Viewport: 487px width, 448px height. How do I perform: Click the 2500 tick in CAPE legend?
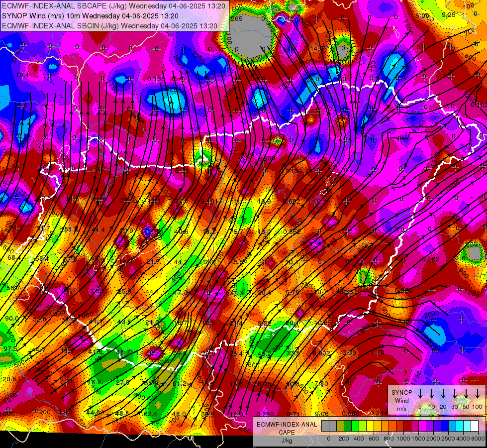tap(448, 439)
